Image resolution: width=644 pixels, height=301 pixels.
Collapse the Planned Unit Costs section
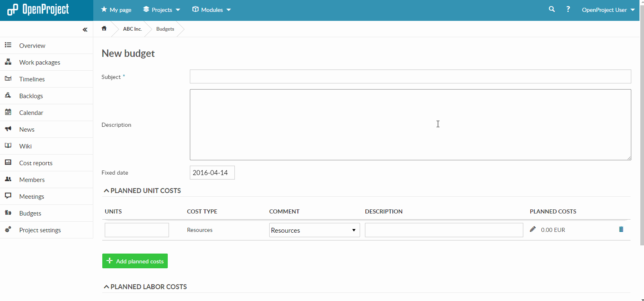tap(142, 191)
